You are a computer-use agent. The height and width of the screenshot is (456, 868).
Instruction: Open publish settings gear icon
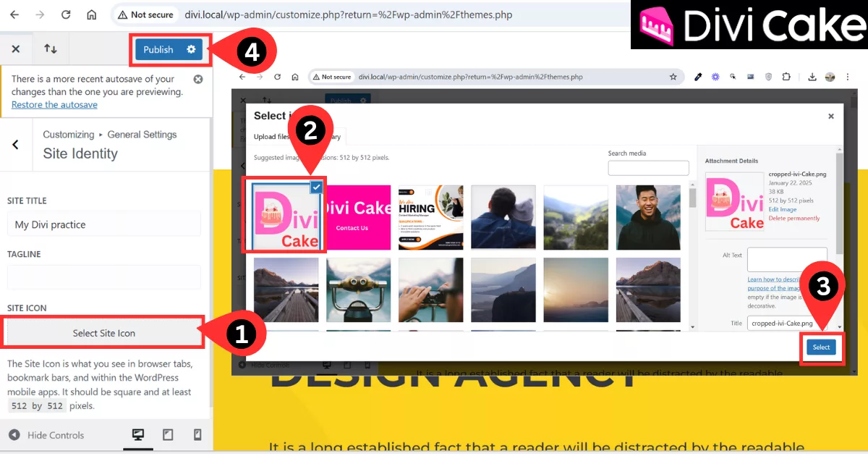click(192, 49)
